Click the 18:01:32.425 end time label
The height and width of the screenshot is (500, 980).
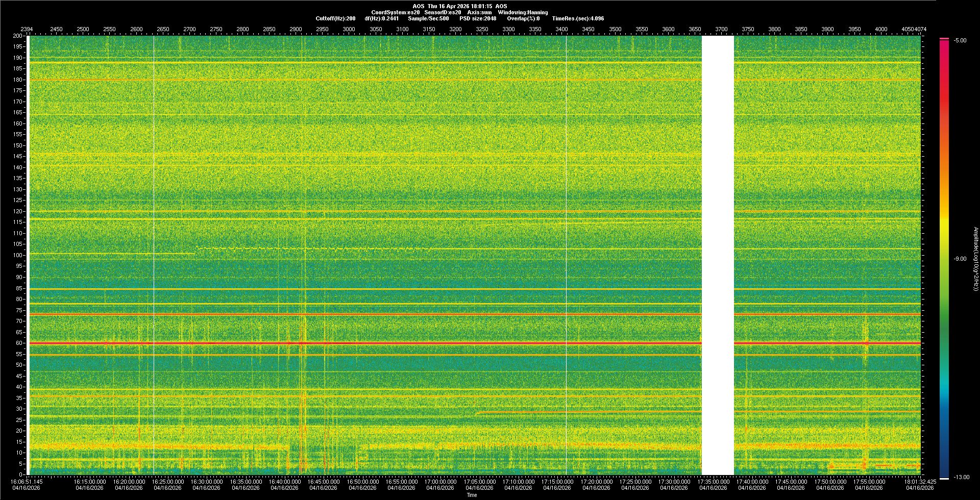pyautogui.click(x=920, y=482)
